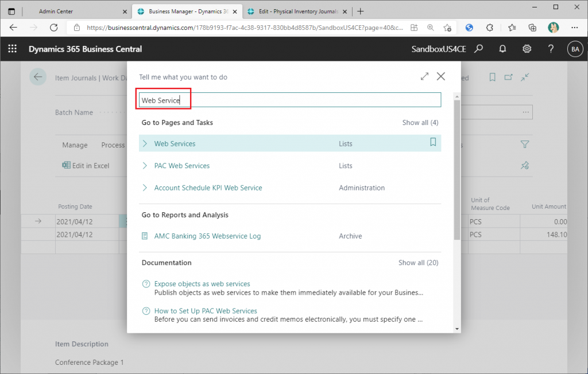
Task: Click the browser back arrow
Action: pos(14,28)
